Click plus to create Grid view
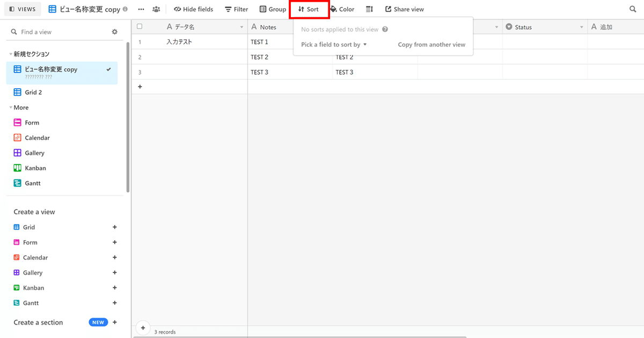The image size is (644, 338). [114, 227]
